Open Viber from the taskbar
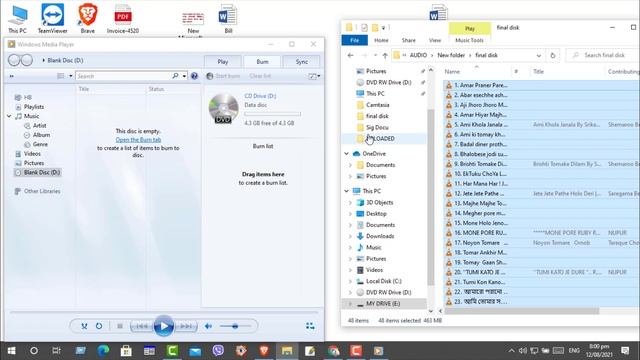The height and width of the screenshot is (360, 640). 218,351
